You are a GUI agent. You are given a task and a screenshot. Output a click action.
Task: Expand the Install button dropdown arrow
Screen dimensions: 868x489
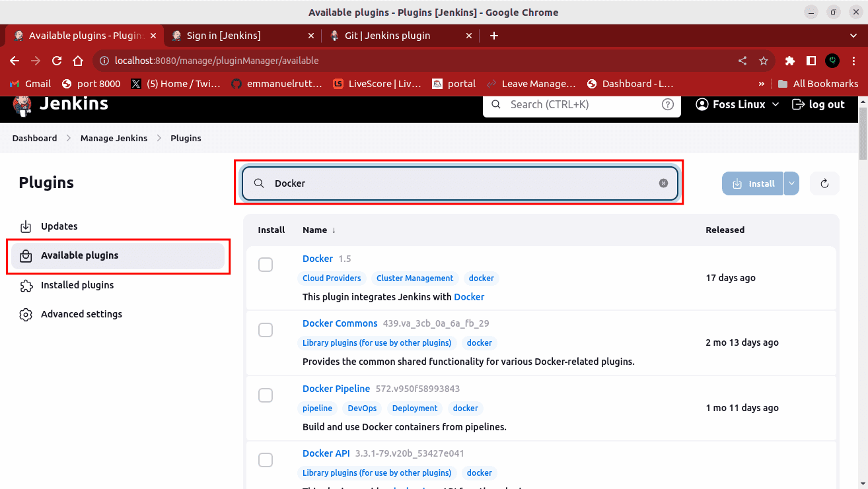(x=791, y=183)
